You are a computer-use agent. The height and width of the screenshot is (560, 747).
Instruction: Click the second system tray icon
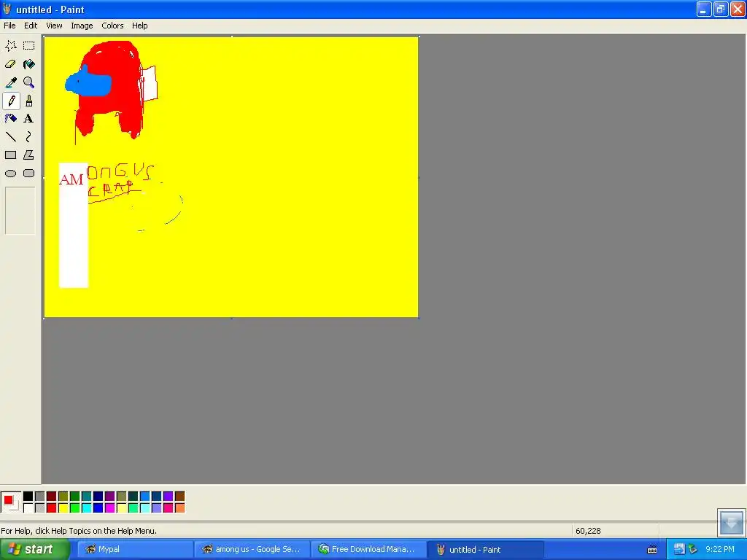(693, 550)
